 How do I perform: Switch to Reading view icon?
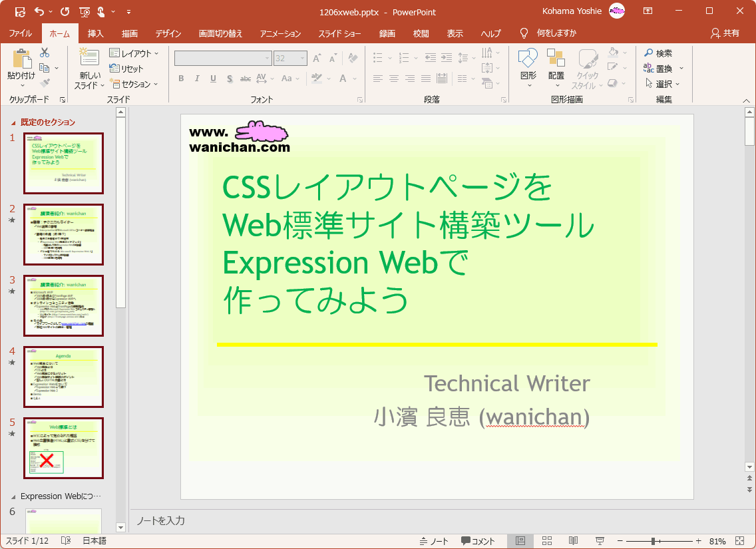coord(573,541)
